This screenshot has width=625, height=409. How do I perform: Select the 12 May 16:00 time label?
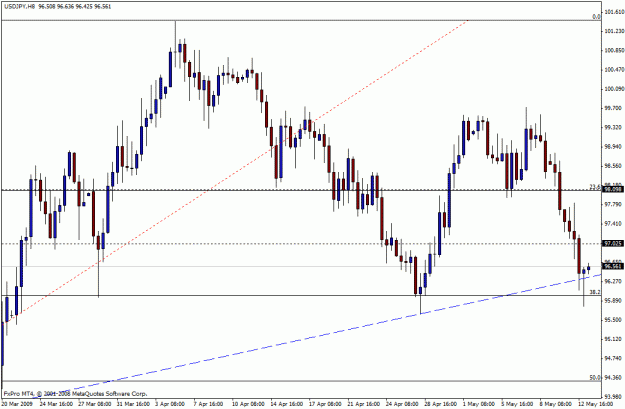[595, 404]
